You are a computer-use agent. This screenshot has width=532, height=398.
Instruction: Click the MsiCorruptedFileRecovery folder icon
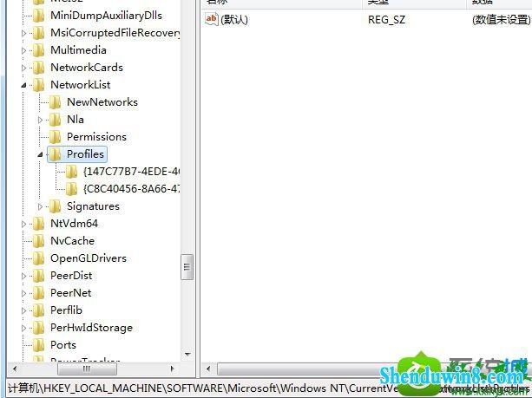[38, 33]
